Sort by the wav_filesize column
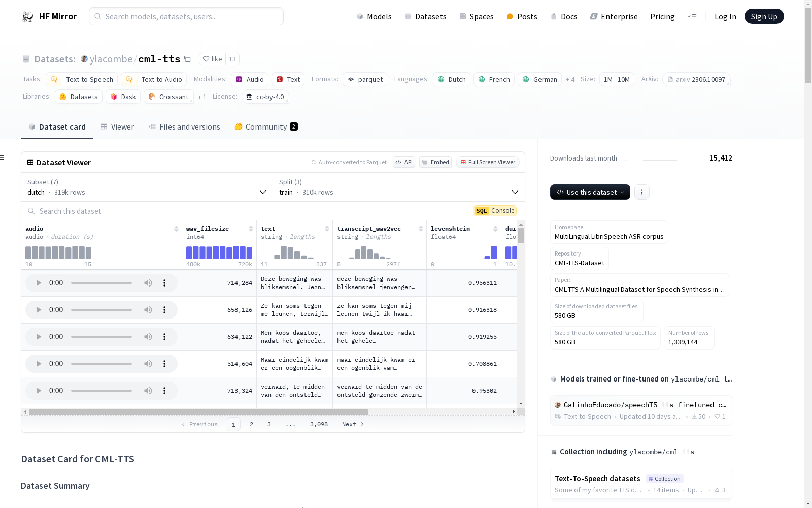 pyautogui.click(x=251, y=229)
